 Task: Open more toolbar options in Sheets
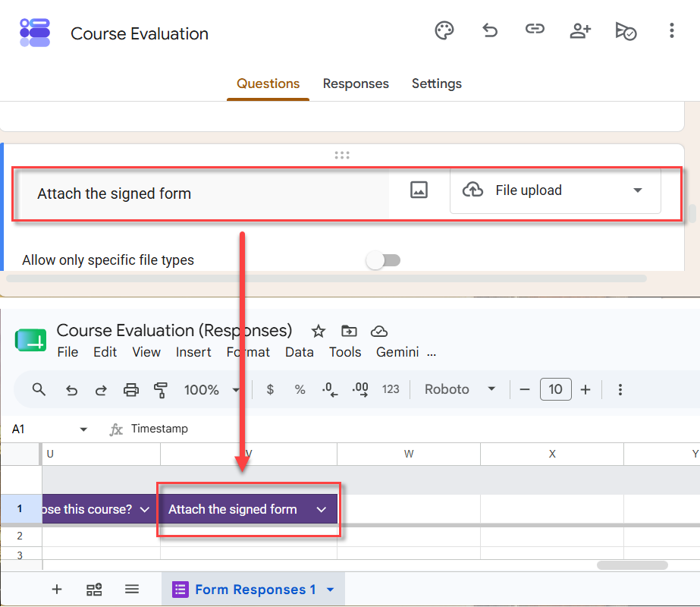coord(620,389)
